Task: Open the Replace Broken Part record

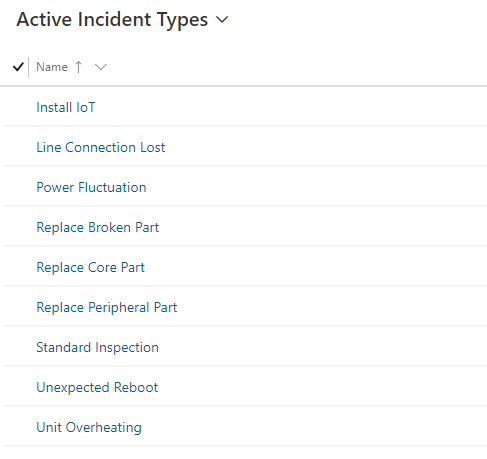Action: click(97, 227)
